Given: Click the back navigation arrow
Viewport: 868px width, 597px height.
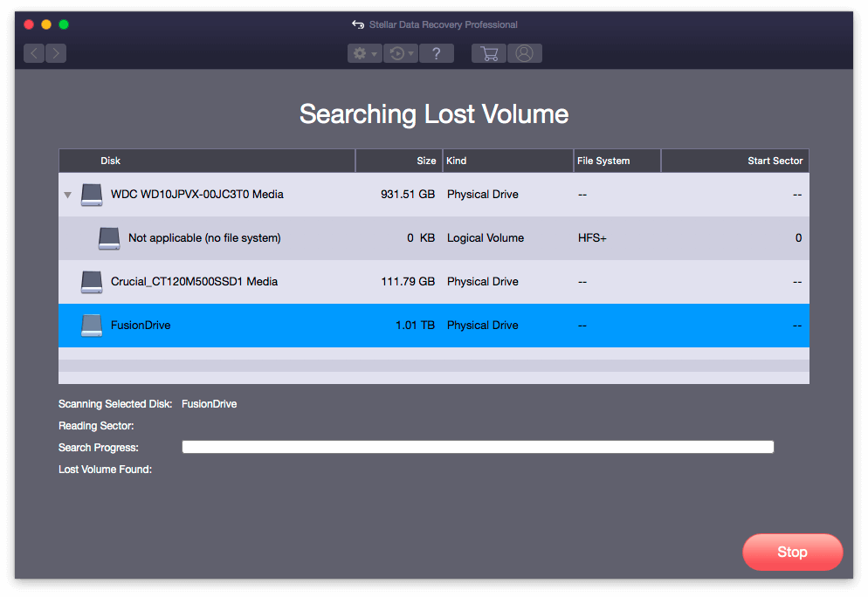Looking at the screenshot, I should coord(34,53).
